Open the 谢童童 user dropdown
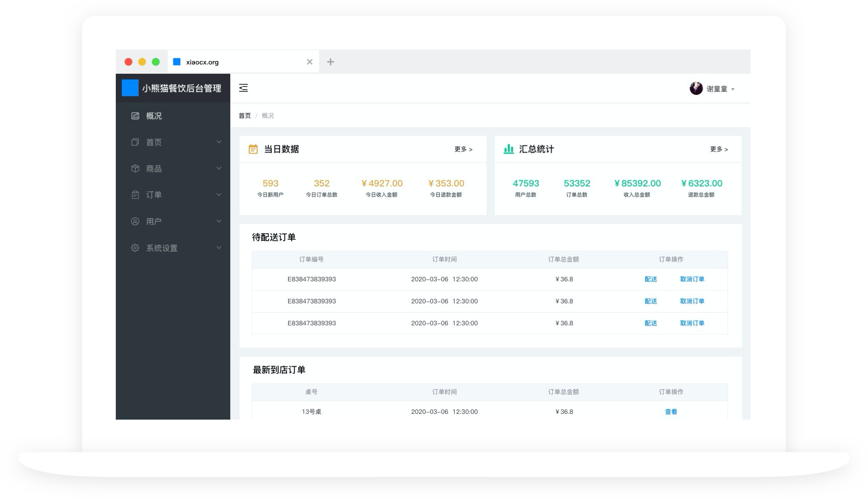 pyautogui.click(x=712, y=89)
